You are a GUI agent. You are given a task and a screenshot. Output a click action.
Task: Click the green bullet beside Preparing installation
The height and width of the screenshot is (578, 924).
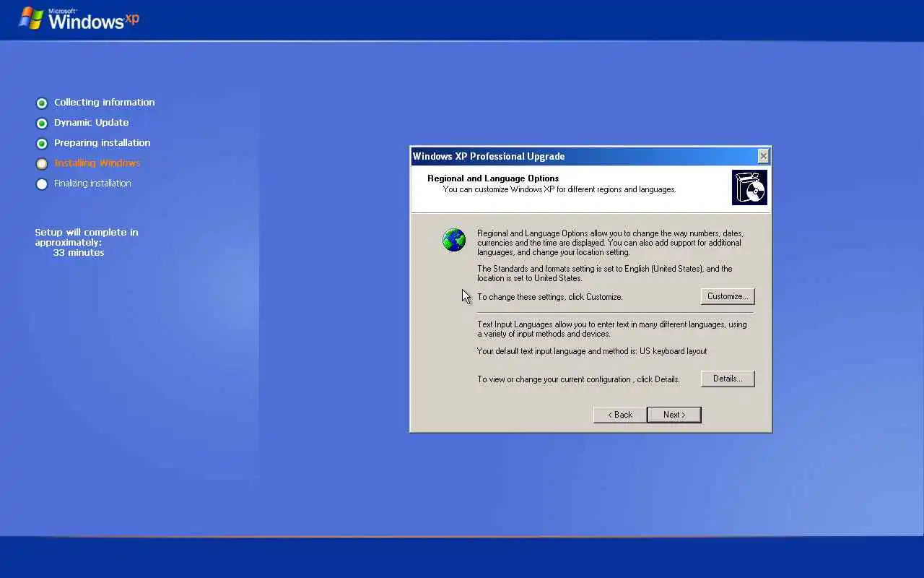42,144
